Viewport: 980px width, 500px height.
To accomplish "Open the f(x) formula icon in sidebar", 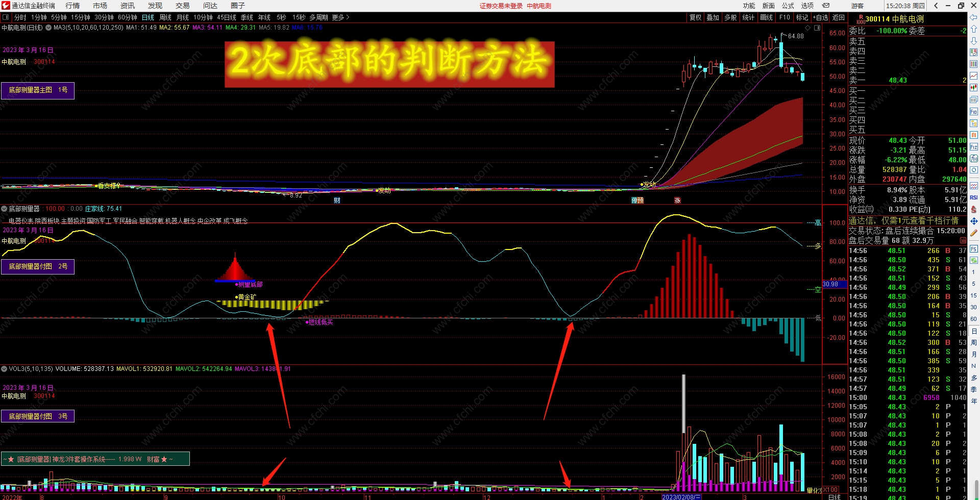I will coord(974,158).
